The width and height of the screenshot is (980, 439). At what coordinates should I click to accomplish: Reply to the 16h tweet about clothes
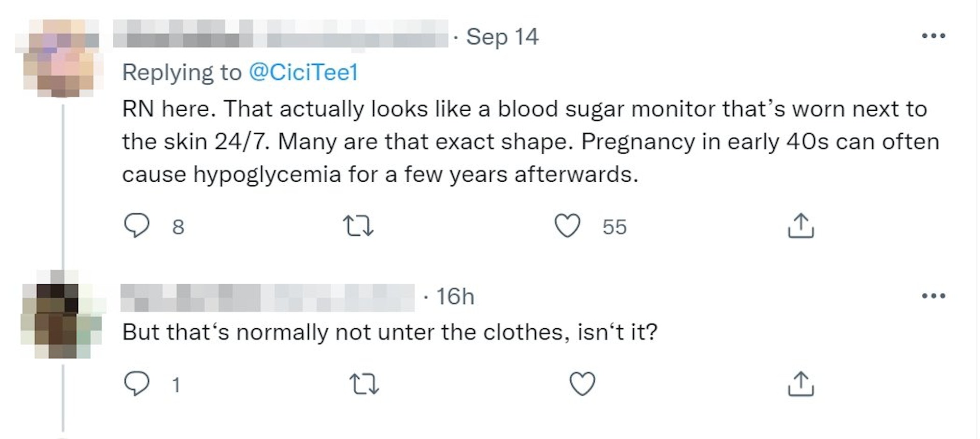point(137,384)
